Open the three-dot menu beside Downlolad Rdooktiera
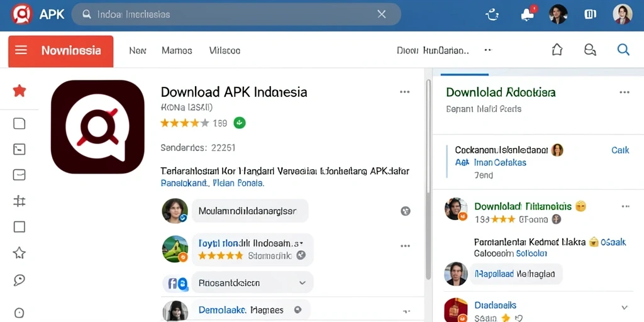This screenshot has width=644, height=322. 625,92
